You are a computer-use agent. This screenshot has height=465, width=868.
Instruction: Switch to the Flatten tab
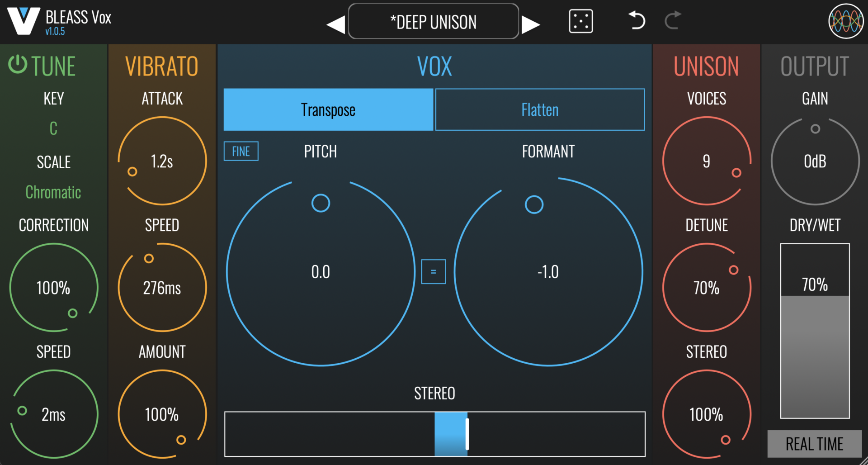click(x=540, y=109)
